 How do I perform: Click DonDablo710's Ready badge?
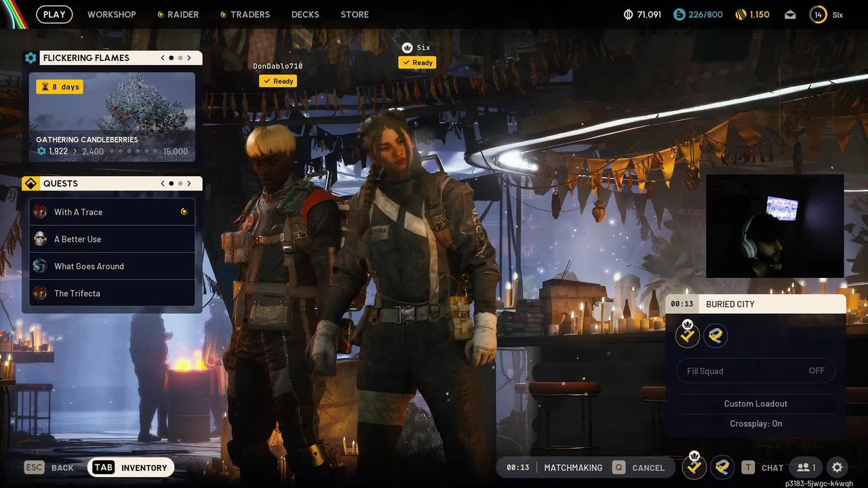point(278,81)
